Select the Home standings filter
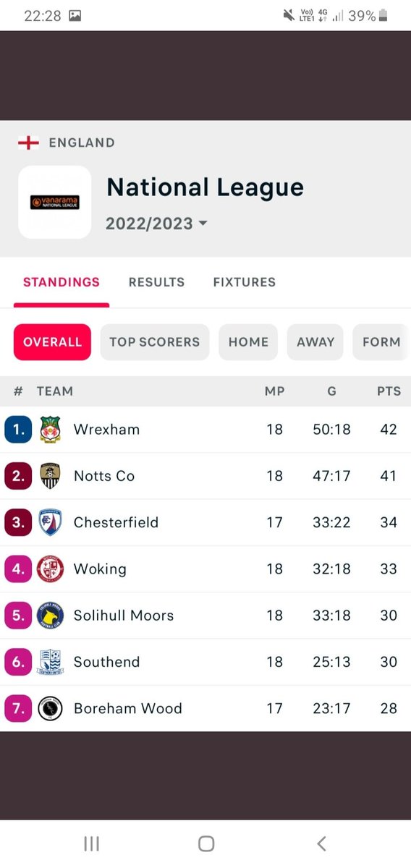Screen dimensions: 411x868 (x=248, y=342)
